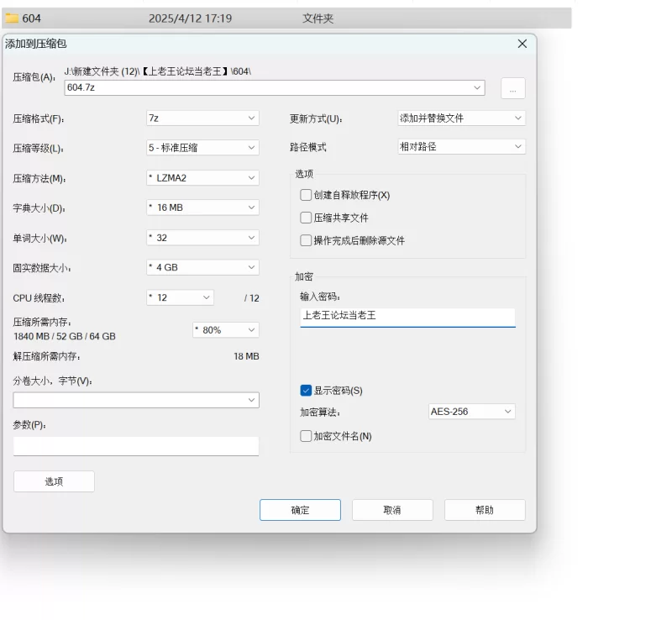Open the archive format dropdown showing 7z

202,118
